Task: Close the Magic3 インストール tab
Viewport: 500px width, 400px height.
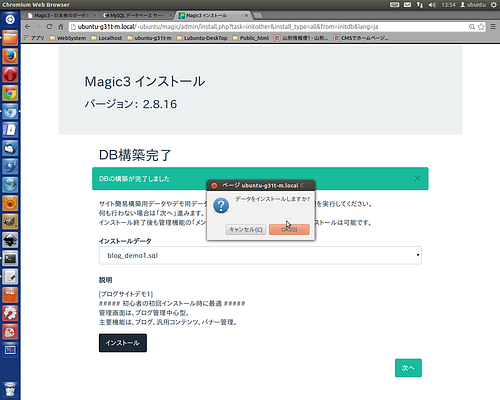Action: tap(247, 15)
